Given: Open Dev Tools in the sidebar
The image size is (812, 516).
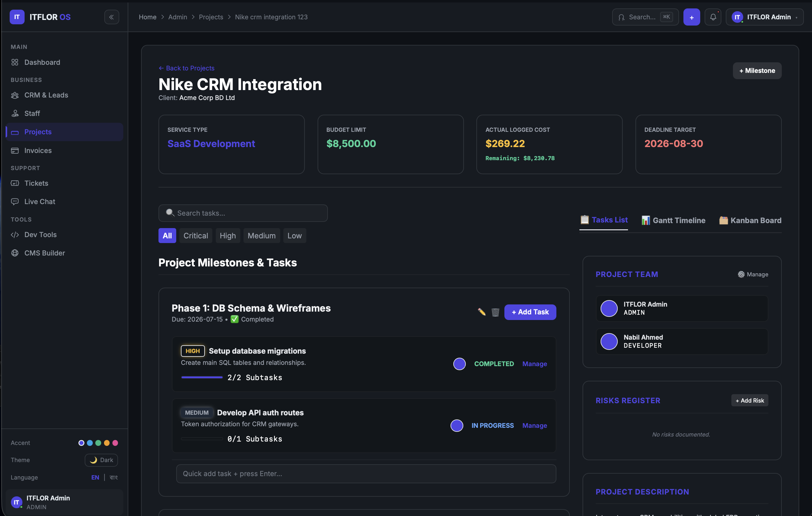Looking at the screenshot, I should tap(64, 235).
